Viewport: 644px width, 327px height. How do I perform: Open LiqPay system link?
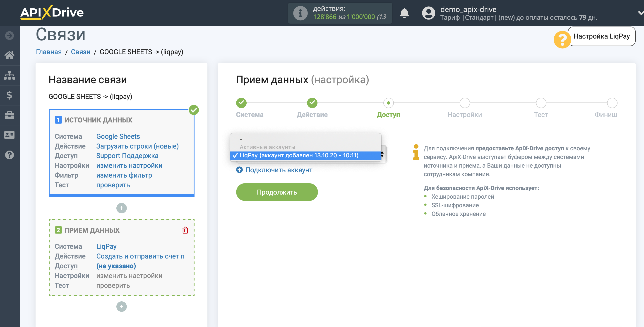(x=106, y=246)
